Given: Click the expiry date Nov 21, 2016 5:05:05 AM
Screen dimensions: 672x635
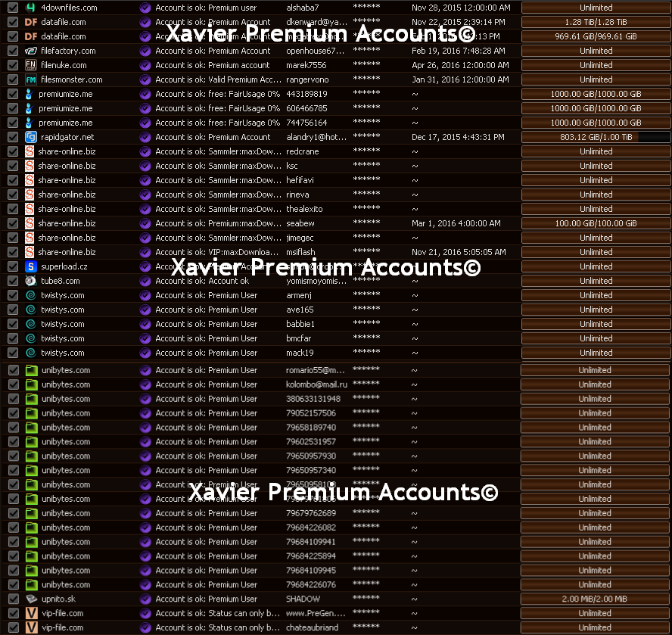Looking at the screenshot, I should click(459, 252).
